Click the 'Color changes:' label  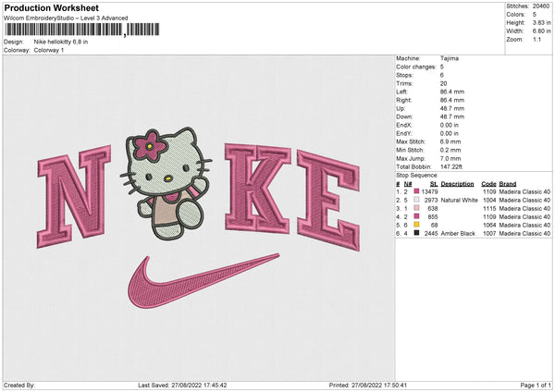pyautogui.click(x=416, y=67)
